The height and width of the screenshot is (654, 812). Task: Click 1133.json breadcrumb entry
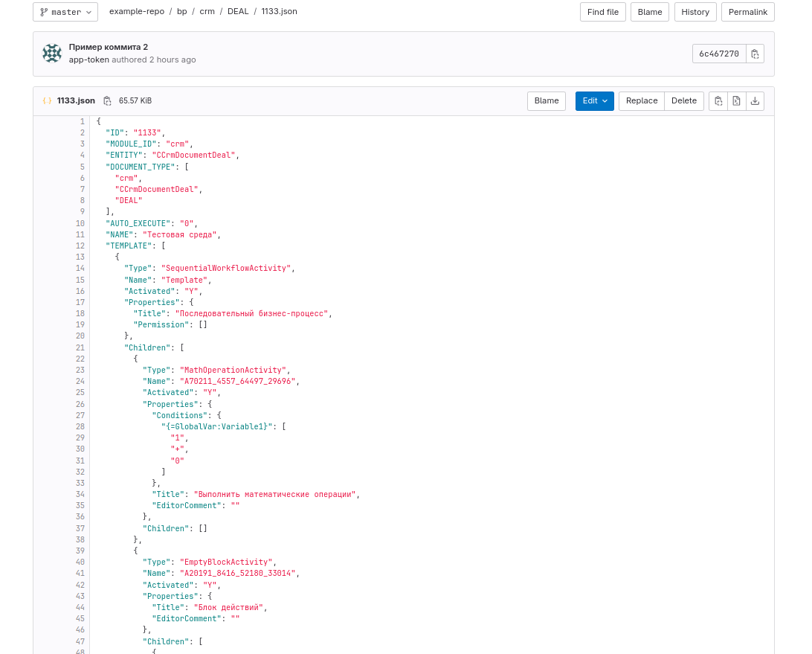tap(279, 11)
